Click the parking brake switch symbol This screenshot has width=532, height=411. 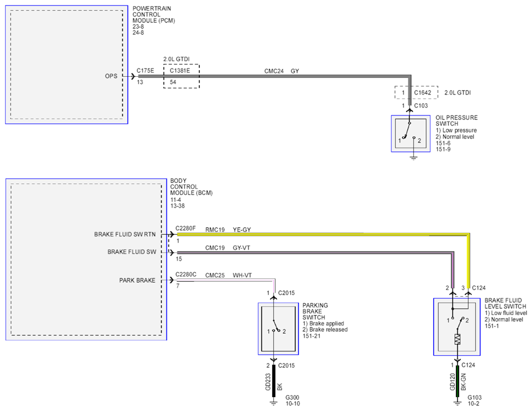coord(278,329)
